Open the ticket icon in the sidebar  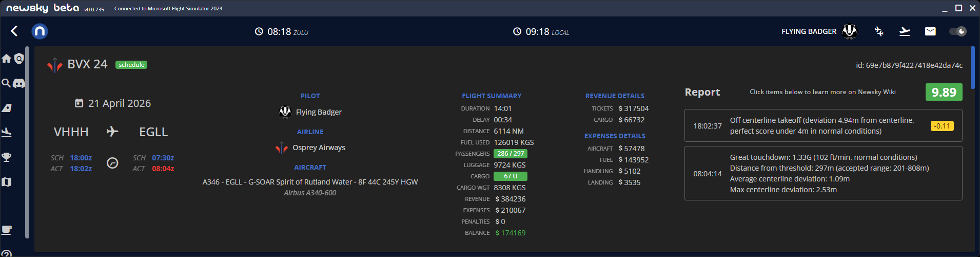pyautogui.click(x=7, y=108)
